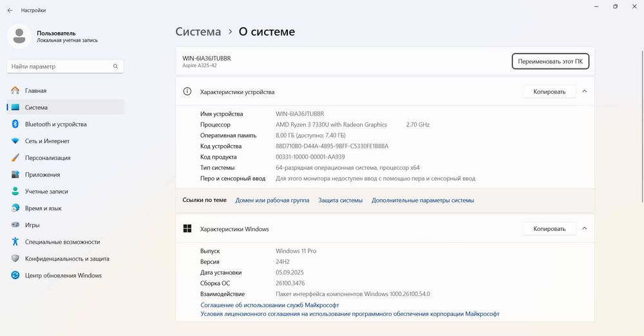Image resolution: width=644 pixels, height=336 pixels.
Task: Click the Центр обновления Windows icon
Action: [x=15, y=275]
